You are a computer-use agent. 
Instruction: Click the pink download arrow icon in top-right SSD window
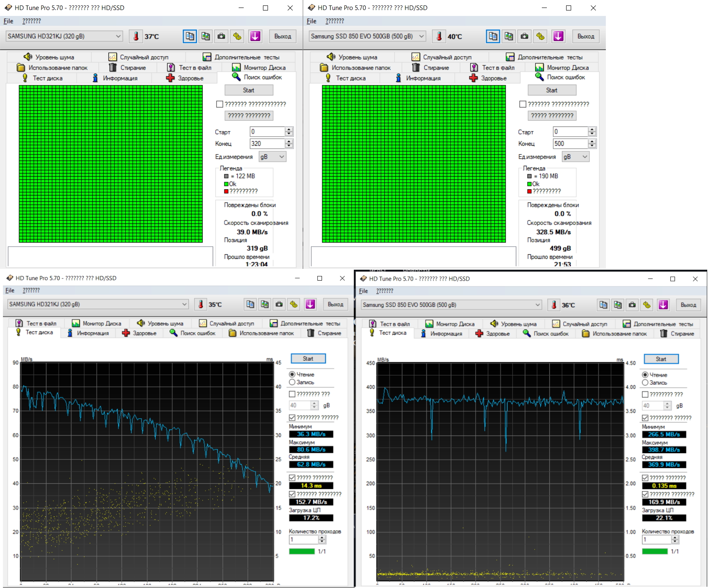pyautogui.click(x=558, y=36)
